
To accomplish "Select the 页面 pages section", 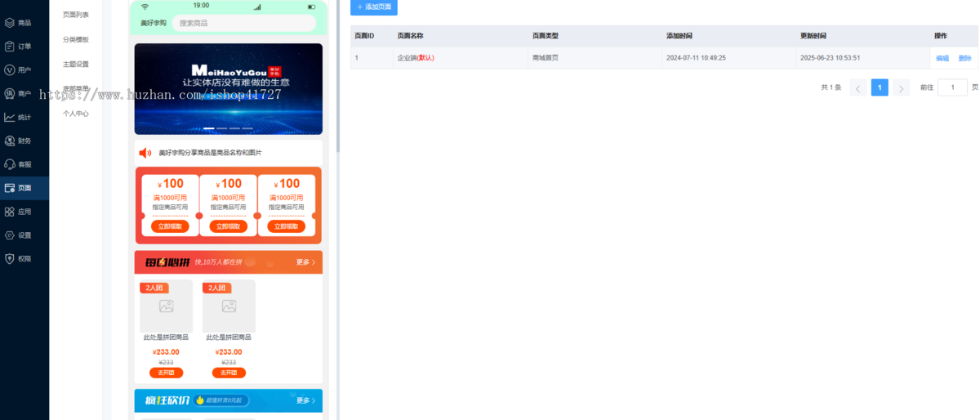I will (24, 188).
